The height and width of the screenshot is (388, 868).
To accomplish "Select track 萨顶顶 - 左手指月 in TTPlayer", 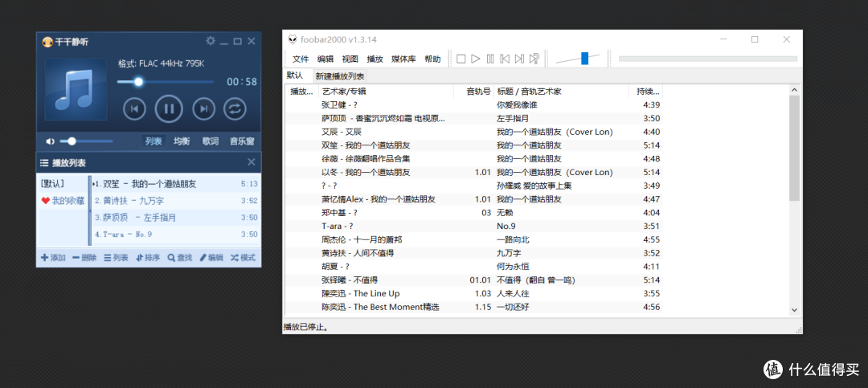I will click(175, 218).
